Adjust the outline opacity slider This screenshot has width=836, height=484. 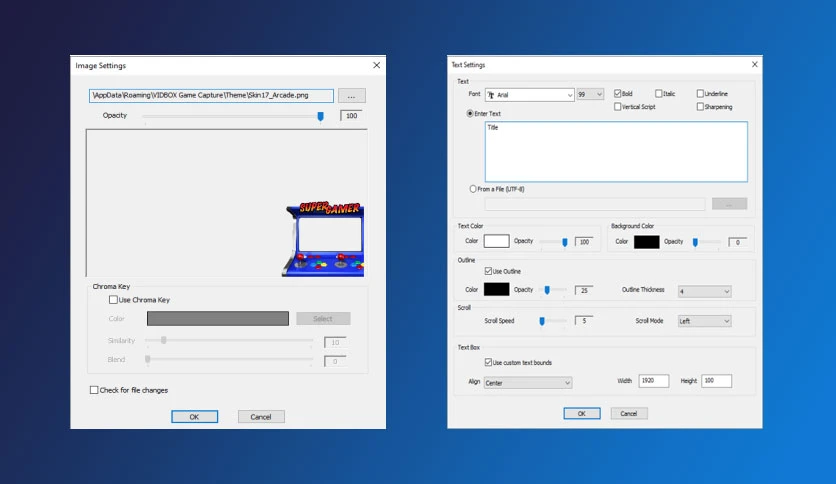click(x=547, y=290)
